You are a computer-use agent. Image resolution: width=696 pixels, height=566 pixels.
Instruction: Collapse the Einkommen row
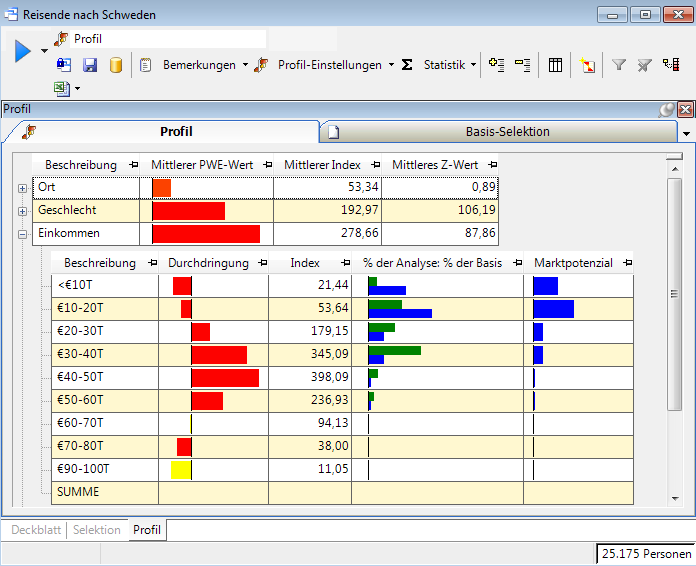point(22,234)
